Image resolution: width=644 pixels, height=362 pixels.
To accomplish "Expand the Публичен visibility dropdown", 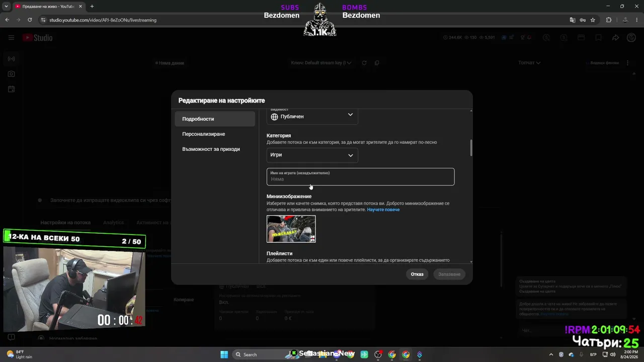I will click(x=312, y=116).
